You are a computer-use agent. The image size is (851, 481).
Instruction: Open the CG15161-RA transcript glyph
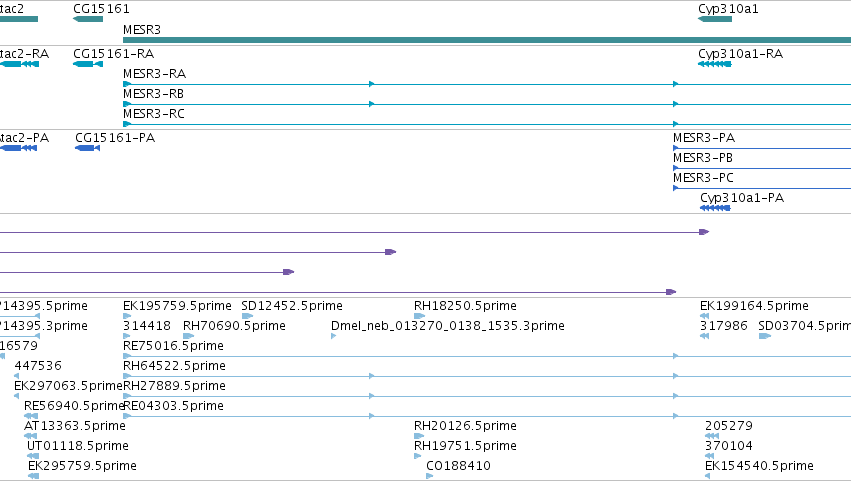(x=88, y=64)
